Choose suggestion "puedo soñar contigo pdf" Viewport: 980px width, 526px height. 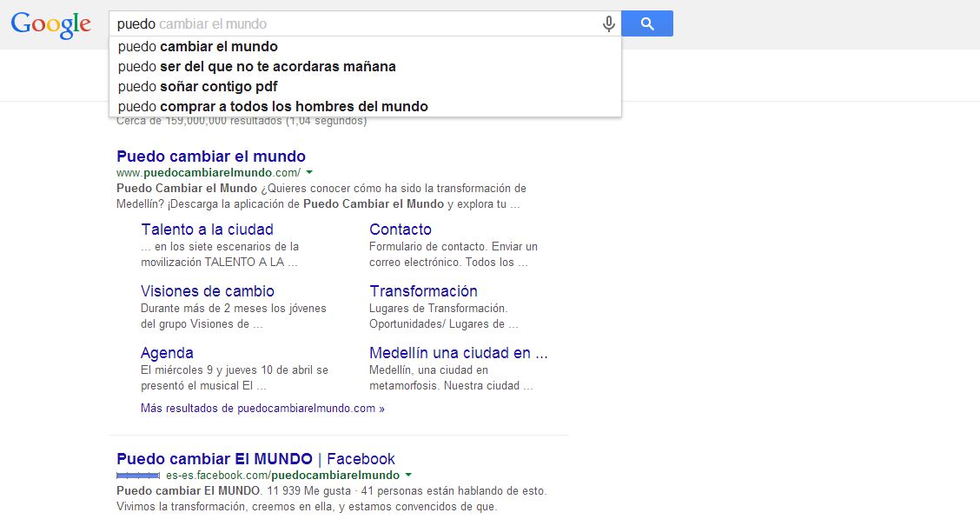(x=365, y=86)
